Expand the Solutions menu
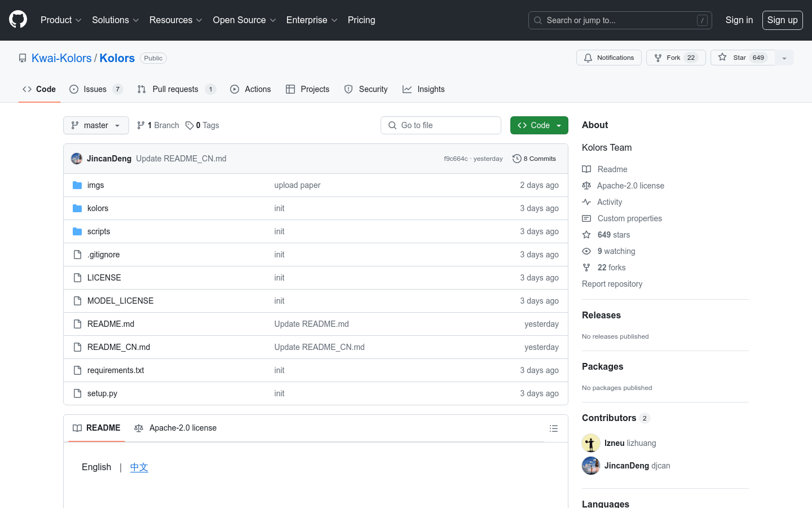Image resolution: width=812 pixels, height=508 pixels. (x=115, y=20)
